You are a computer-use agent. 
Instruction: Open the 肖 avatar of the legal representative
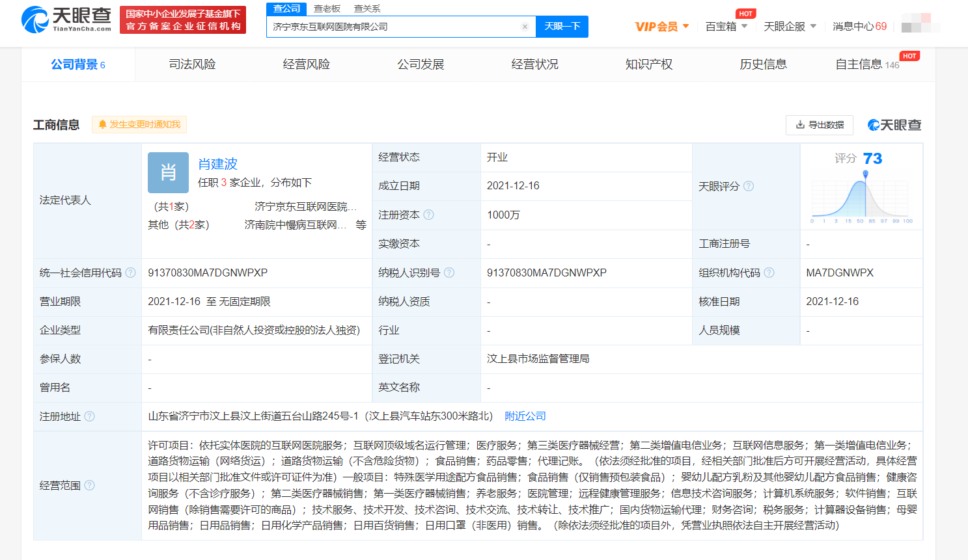pos(168,172)
